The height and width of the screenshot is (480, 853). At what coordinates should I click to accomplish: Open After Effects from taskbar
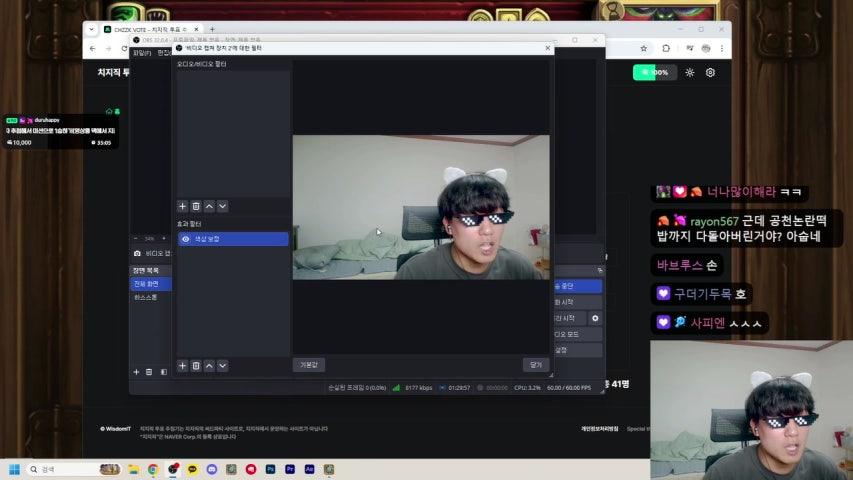310,469
